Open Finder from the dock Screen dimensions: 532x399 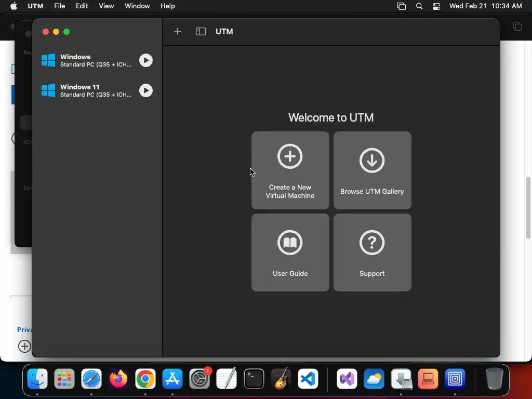coord(37,379)
